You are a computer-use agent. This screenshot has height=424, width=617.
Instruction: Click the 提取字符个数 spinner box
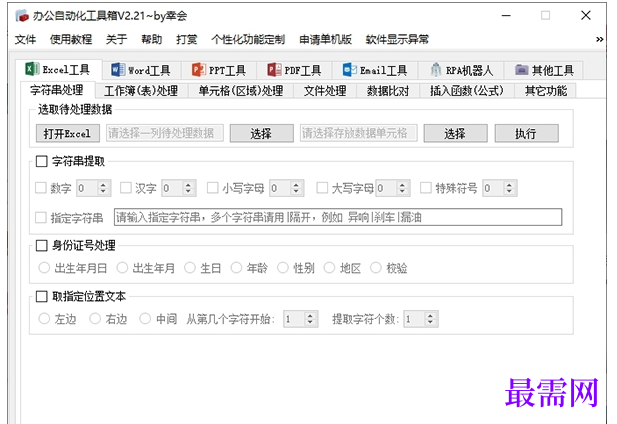pyautogui.click(x=421, y=319)
